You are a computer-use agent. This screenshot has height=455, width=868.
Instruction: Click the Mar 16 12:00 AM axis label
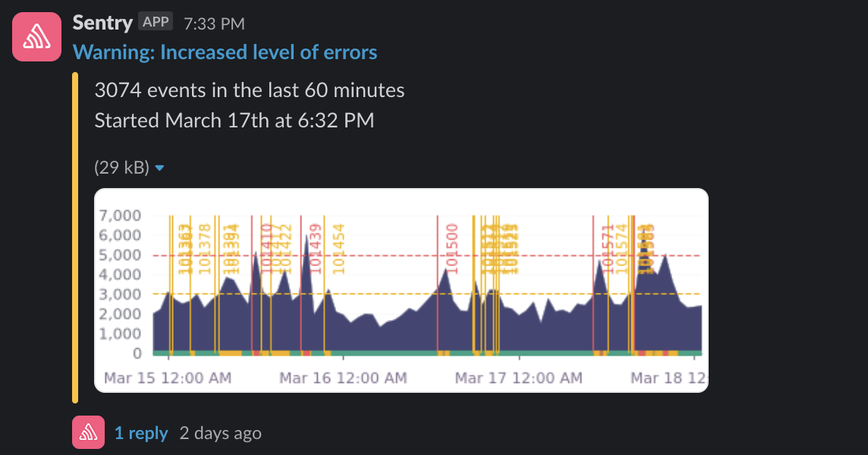pos(343,378)
